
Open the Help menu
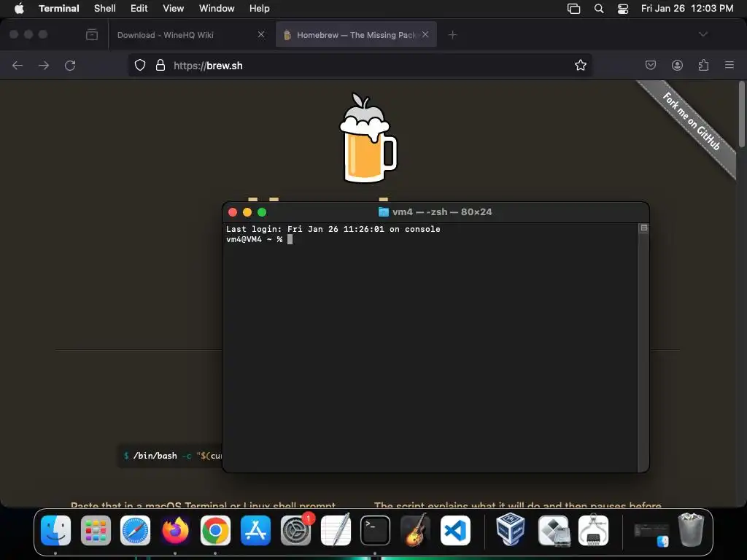[259, 8]
